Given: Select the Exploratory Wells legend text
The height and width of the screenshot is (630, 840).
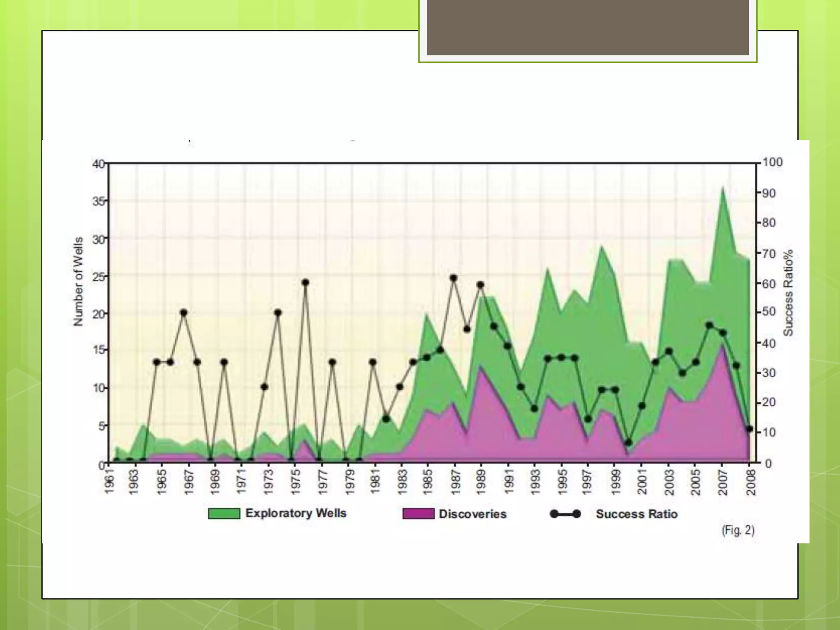Looking at the screenshot, I should point(296,513).
